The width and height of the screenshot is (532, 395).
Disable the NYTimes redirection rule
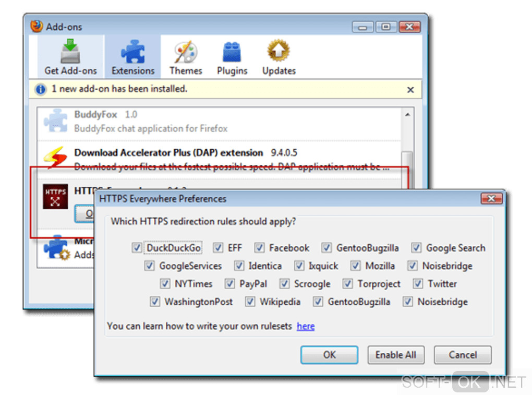coord(165,284)
